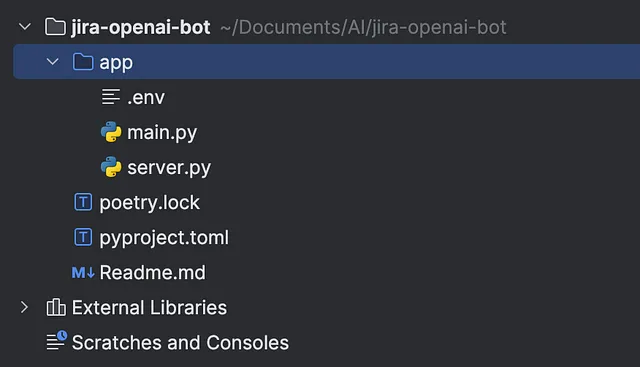
Task: Select the poetry.lock file
Action: [149, 203]
